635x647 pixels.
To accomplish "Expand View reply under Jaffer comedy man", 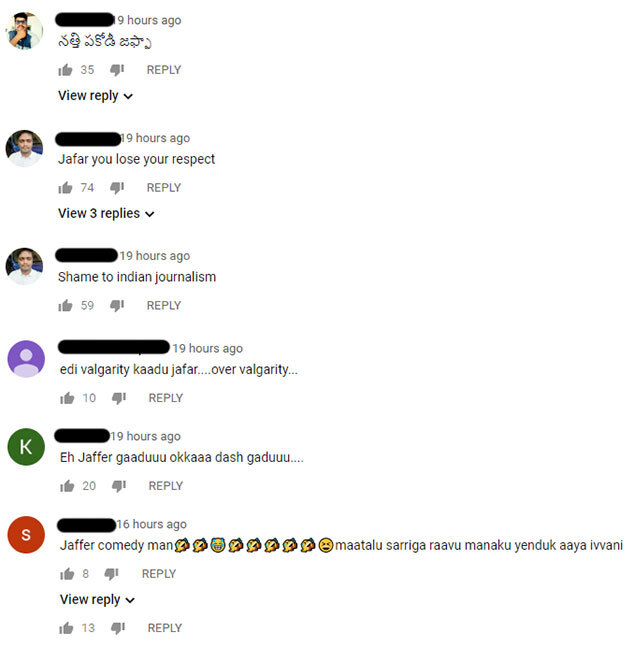I will (97, 600).
